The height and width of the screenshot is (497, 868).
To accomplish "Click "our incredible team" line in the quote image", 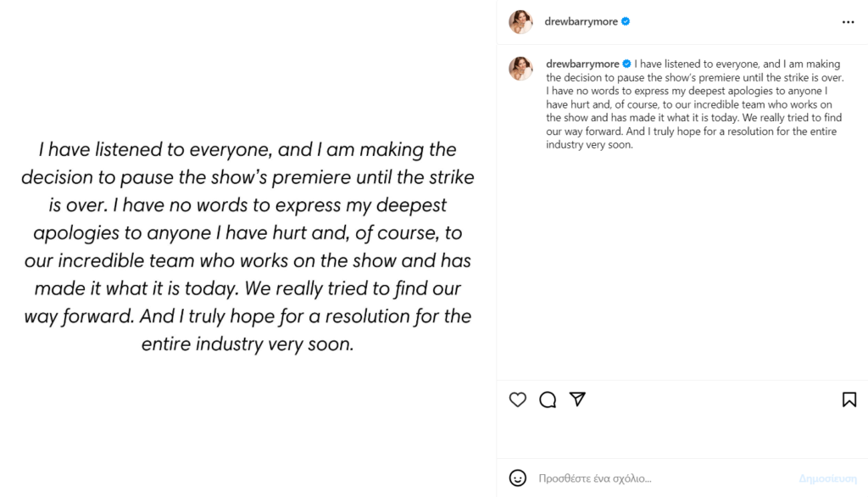I will [x=248, y=261].
